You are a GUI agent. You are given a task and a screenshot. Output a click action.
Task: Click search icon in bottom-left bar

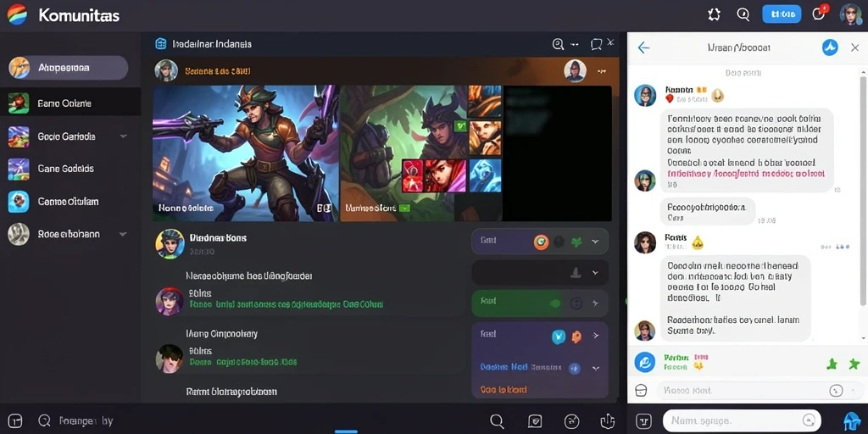click(45, 421)
